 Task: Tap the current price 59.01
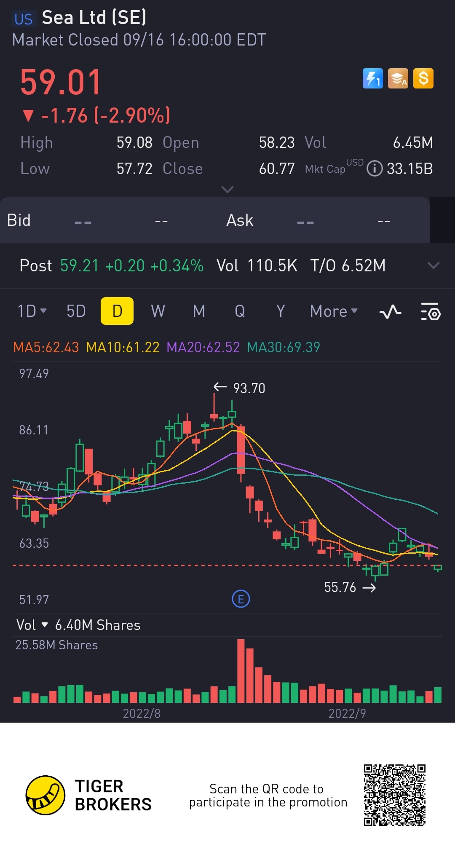point(61,82)
